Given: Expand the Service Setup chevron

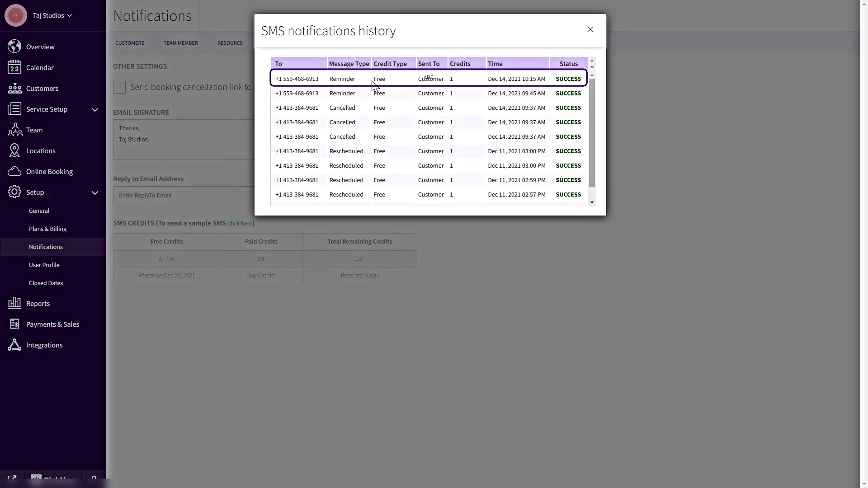Looking at the screenshot, I should click(x=95, y=109).
